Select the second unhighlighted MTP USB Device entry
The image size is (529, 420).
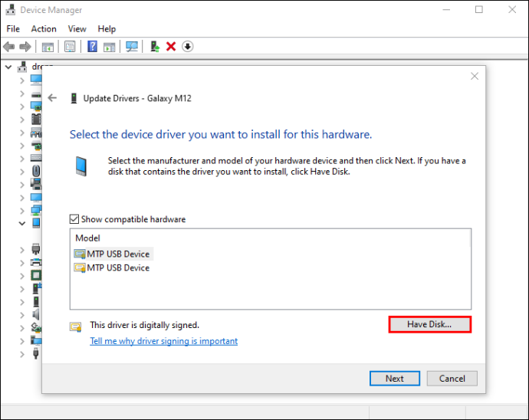pyautogui.click(x=112, y=267)
